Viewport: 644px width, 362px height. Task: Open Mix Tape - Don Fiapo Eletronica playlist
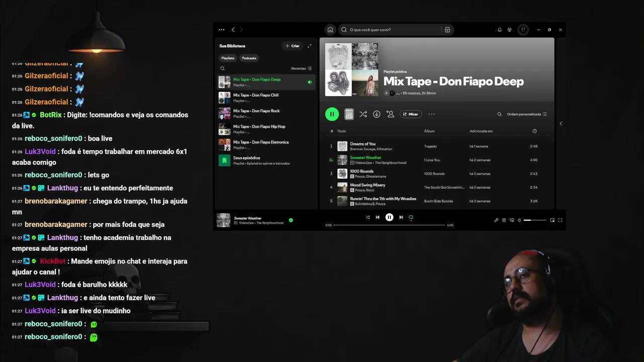click(x=266, y=145)
